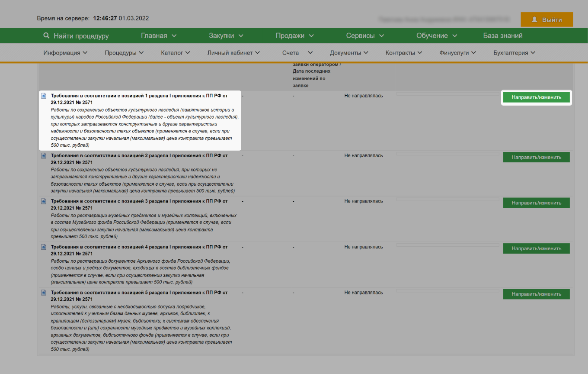Open the Главная menu item

(x=159, y=36)
